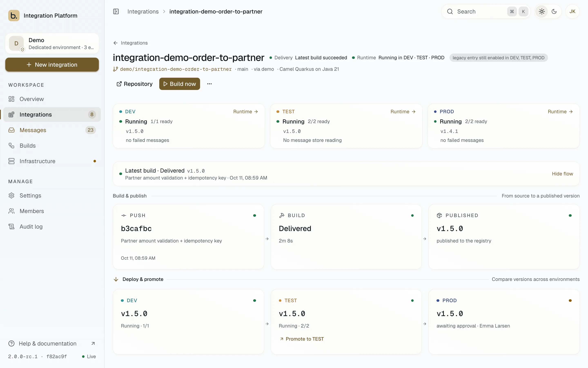The width and height of the screenshot is (588, 368).
Task: Open Settings under Manage
Action: 52,195
